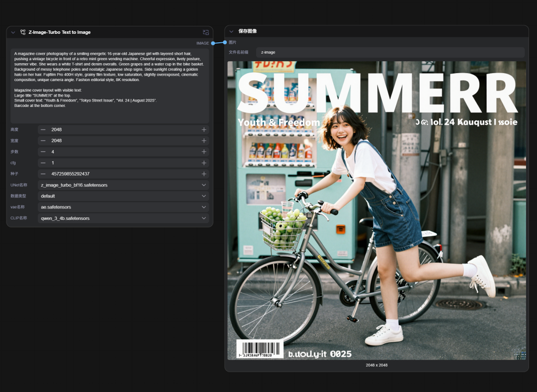The image size is (537, 392).
Task: Collapse the Z-Image-Turbo Text to Image node
Action: pyautogui.click(x=13, y=32)
